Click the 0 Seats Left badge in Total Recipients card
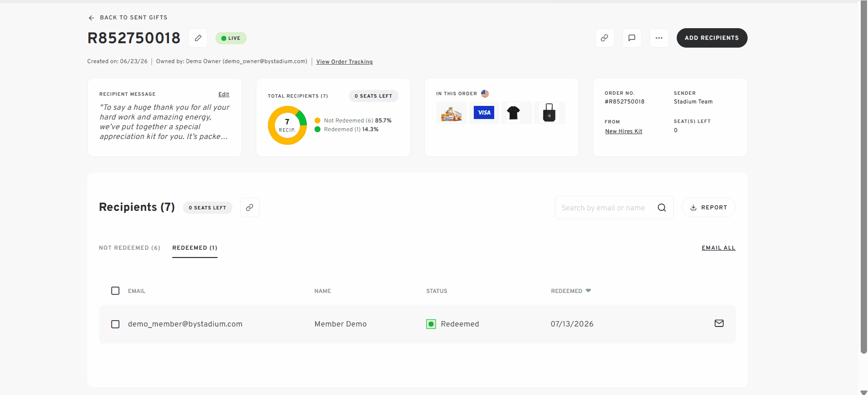 (x=373, y=96)
